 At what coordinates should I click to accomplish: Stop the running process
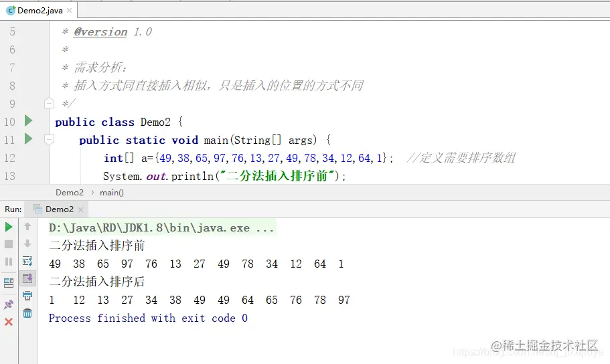pyautogui.click(x=9, y=244)
